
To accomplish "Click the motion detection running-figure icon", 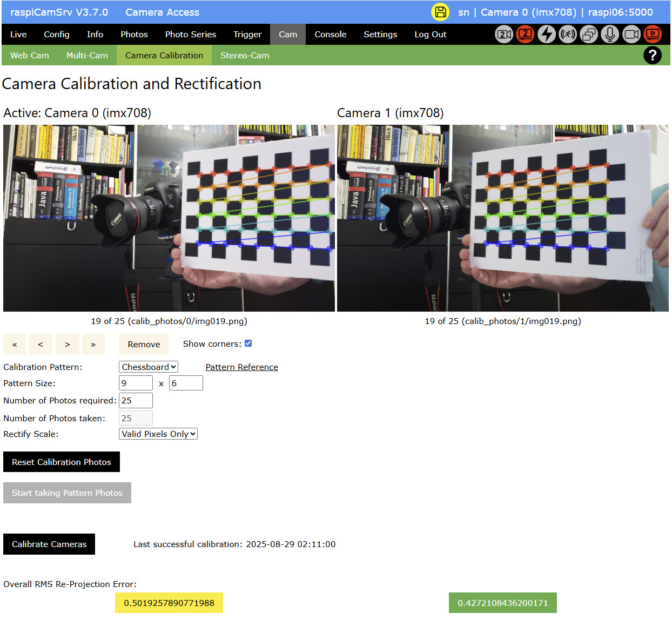I will [567, 35].
